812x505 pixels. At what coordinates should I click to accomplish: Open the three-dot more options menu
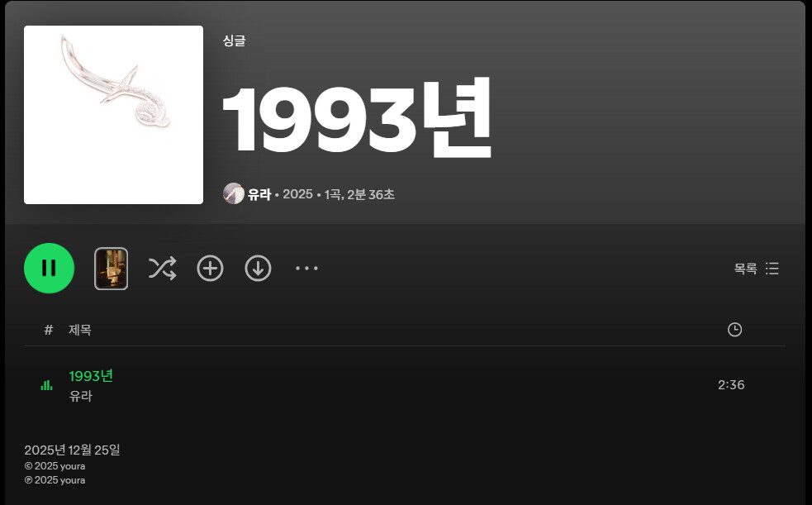306,269
